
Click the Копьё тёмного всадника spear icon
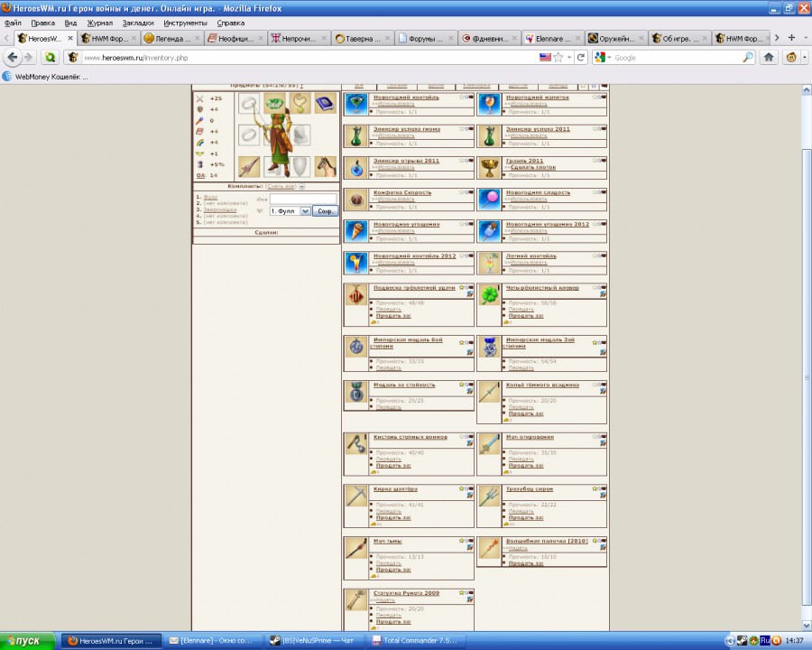(x=489, y=393)
